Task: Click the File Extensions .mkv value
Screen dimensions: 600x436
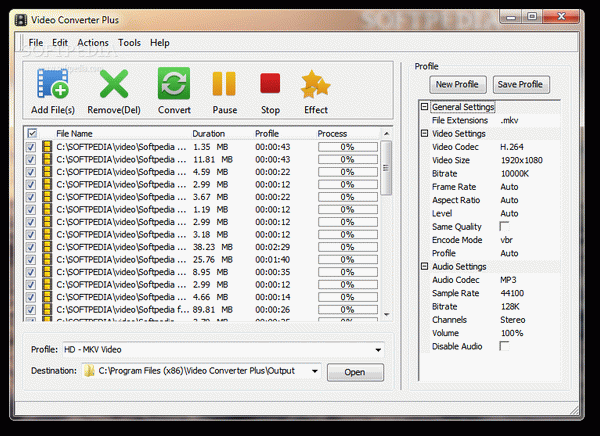Action: coord(509,120)
